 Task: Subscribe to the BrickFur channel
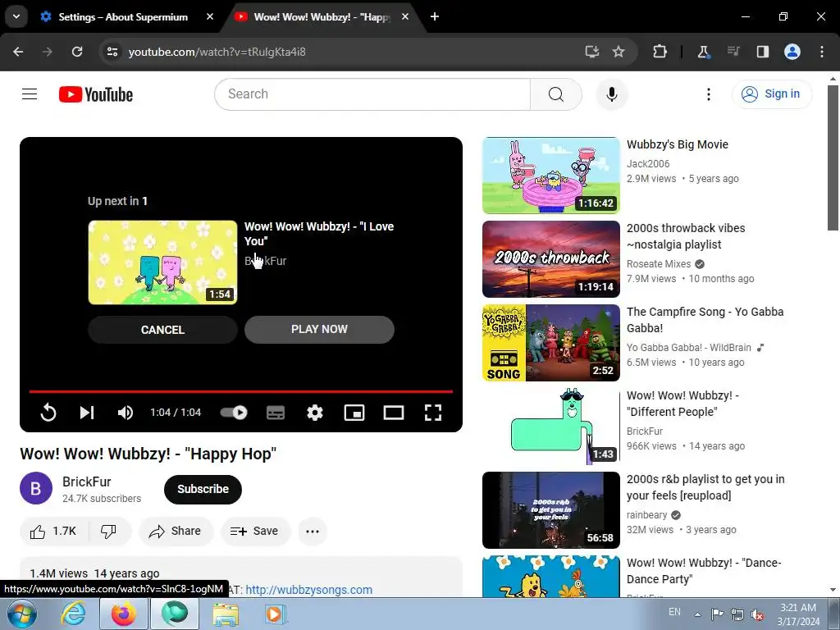(203, 489)
